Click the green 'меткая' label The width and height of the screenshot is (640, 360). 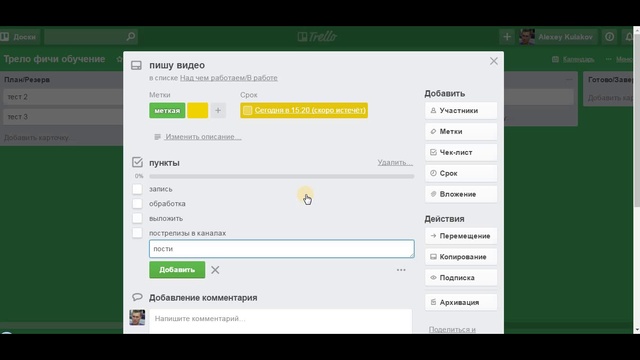tap(167, 111)
